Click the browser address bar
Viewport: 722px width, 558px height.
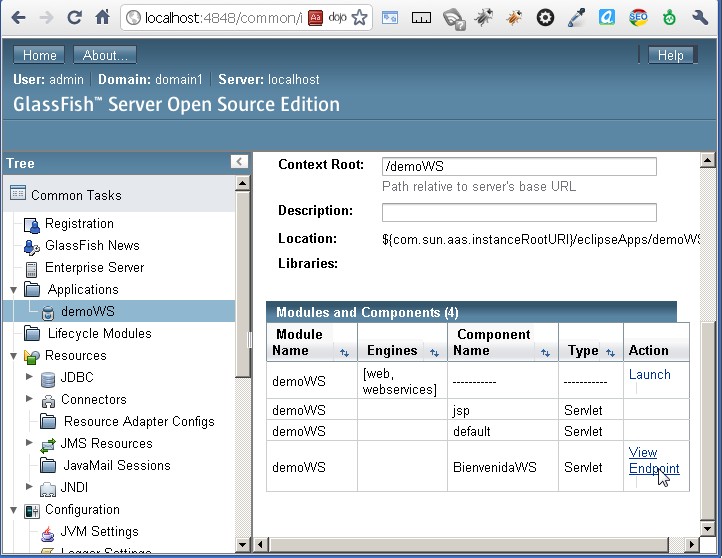tap(224, 18)
